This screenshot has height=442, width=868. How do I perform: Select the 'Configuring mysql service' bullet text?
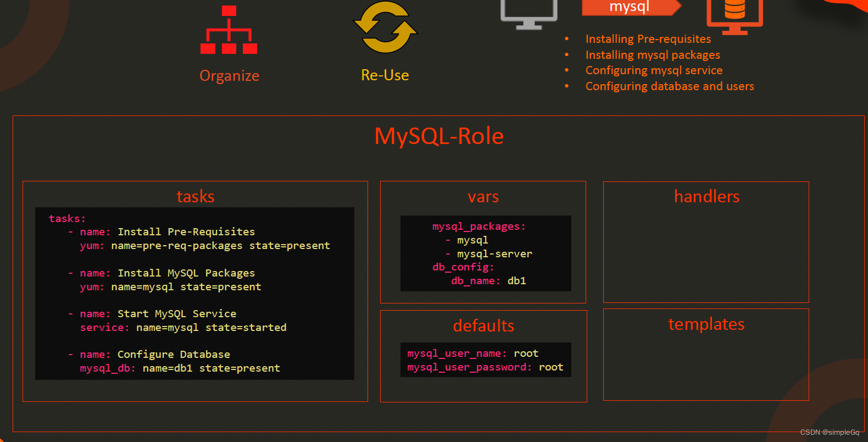pyautogui.click(x=654, y=70)
